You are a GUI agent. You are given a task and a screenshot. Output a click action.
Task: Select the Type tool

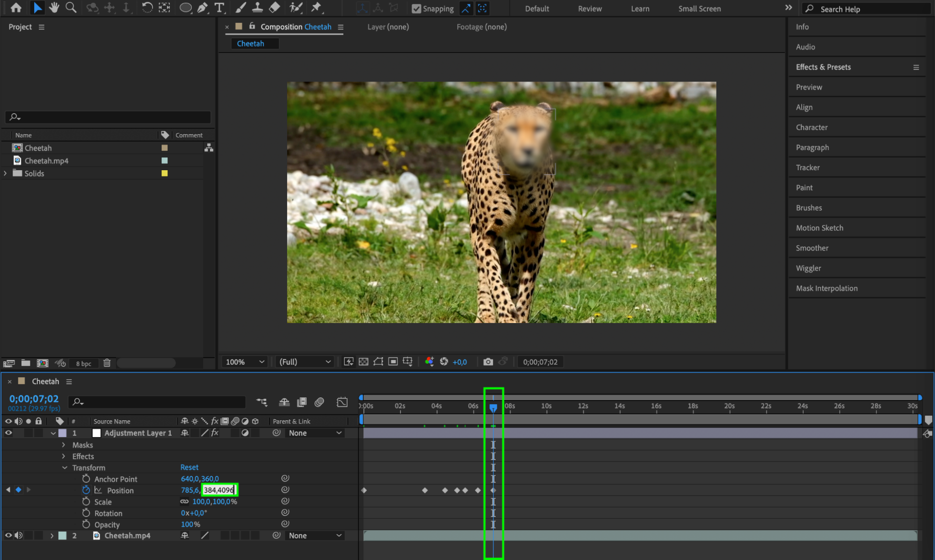[218, 7]
